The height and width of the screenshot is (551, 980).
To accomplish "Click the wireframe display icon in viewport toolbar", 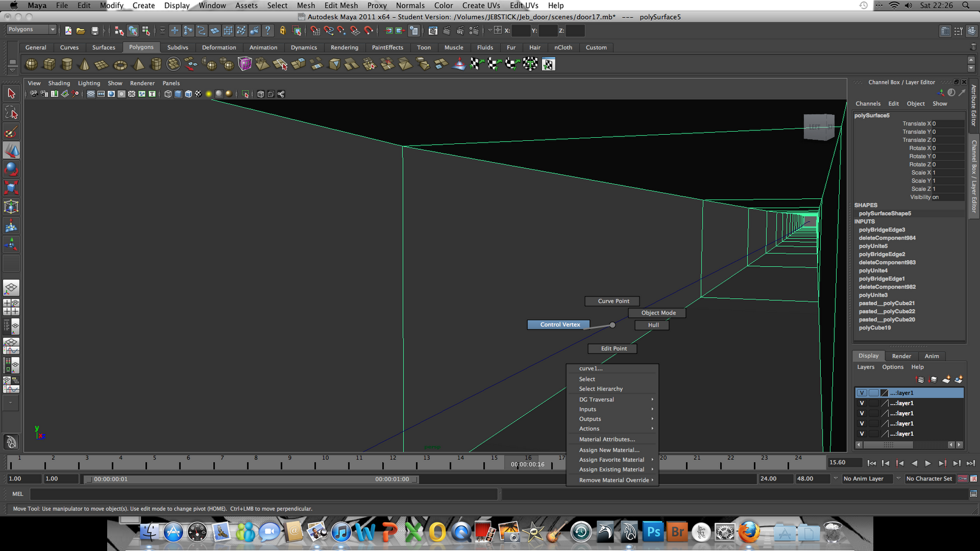I will pyautogui.click(x=167, y=94).
